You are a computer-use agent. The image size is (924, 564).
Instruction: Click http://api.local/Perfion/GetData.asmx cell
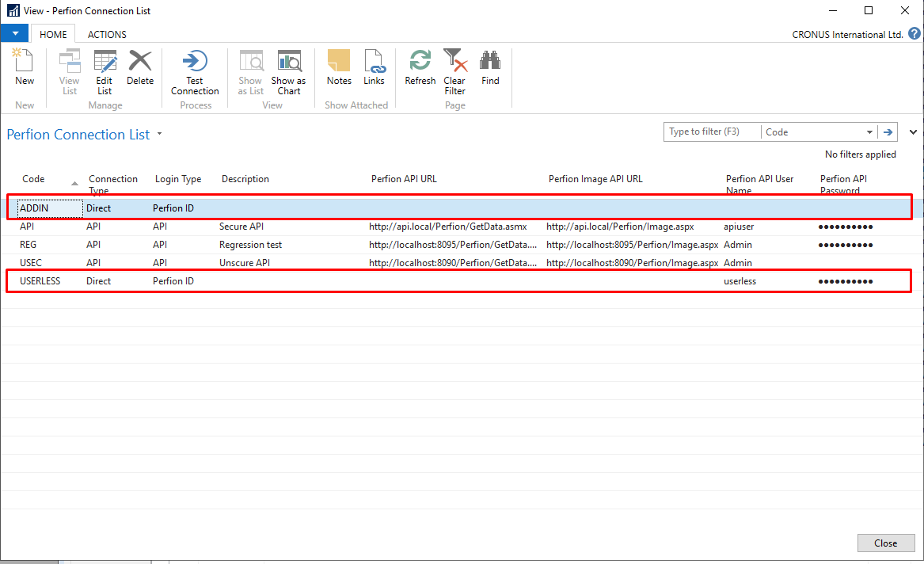point(448,227)
